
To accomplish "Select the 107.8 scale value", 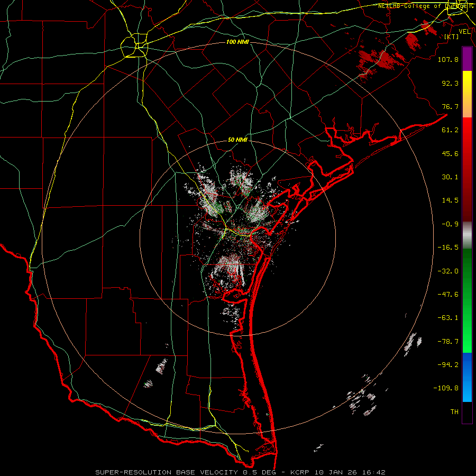I will pos(448,59).
